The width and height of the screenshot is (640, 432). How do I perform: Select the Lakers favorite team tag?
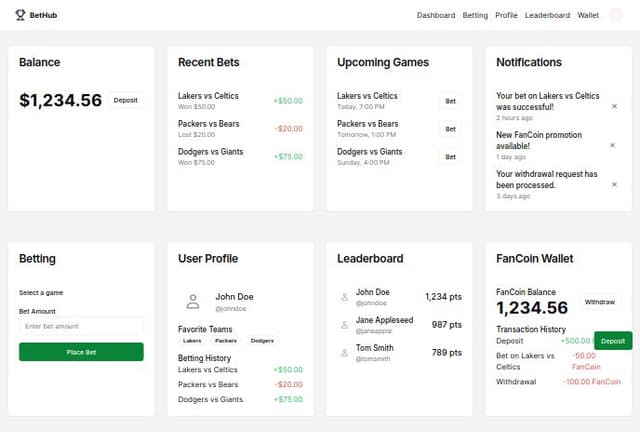(192, 341)
